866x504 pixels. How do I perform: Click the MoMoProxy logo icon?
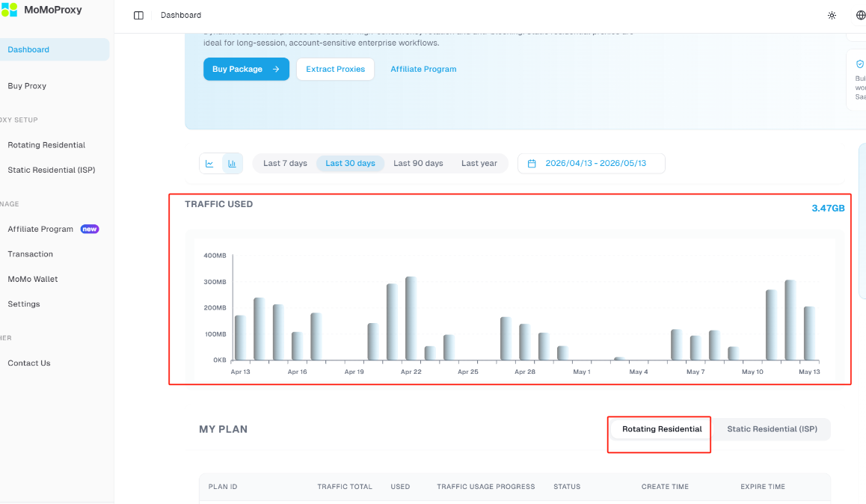pos(10,10)
